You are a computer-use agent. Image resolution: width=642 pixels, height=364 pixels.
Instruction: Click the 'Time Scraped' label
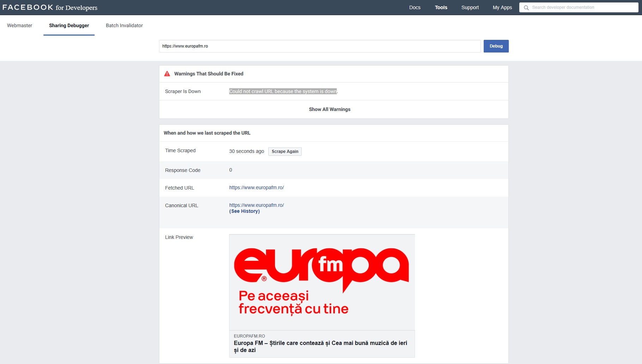180,150
